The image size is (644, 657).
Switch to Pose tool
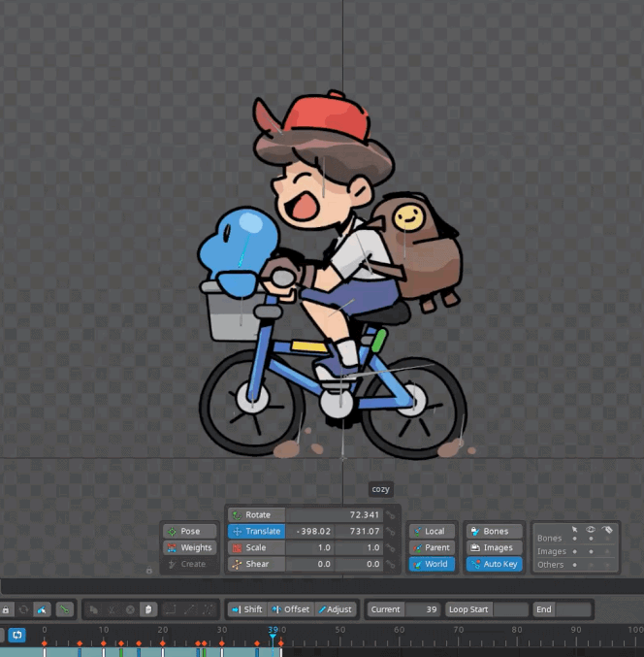pos(189,532)
